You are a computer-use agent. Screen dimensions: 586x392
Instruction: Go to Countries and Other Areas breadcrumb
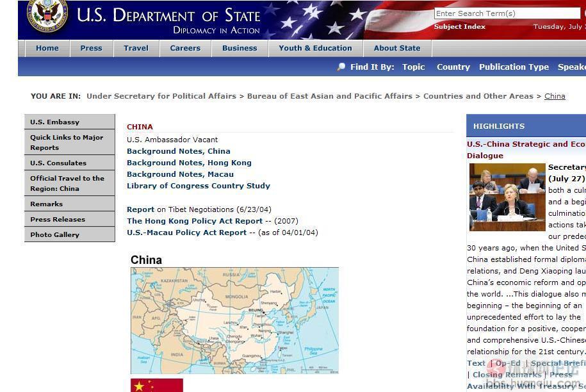point(478,96)
